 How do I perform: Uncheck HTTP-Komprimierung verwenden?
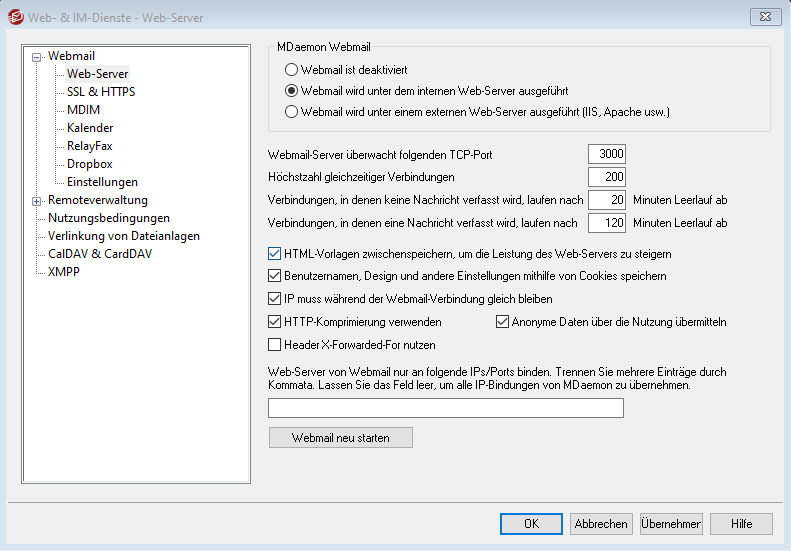[276, 322]
